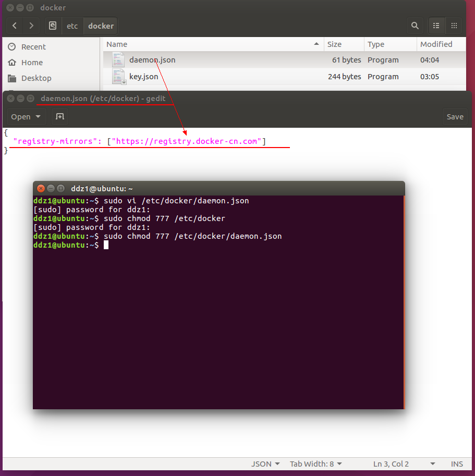
Task: Click the INS mode indicator
Action: (x=457, y=464)
